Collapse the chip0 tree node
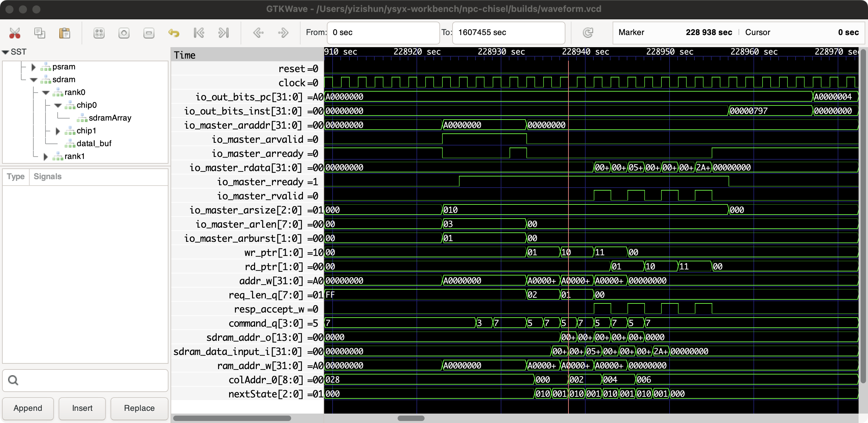Screen dimensions: 868x423 pos(58,105)
